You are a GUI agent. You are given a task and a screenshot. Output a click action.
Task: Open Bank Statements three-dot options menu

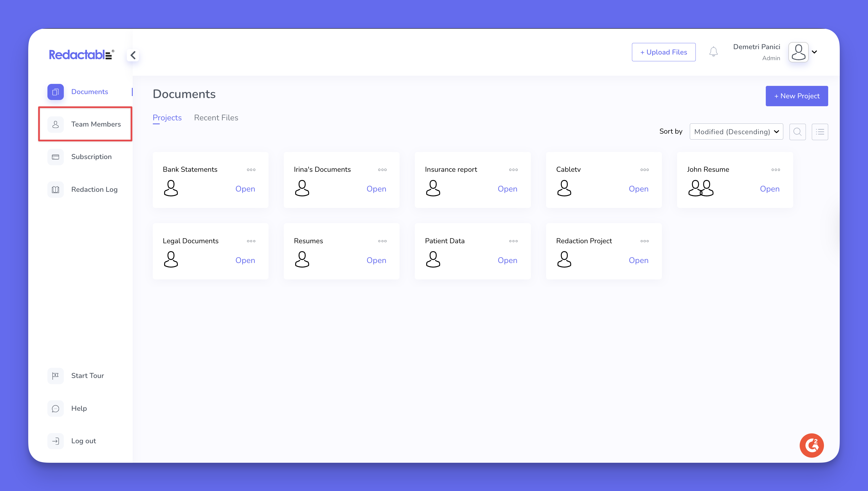coord(251,170)
